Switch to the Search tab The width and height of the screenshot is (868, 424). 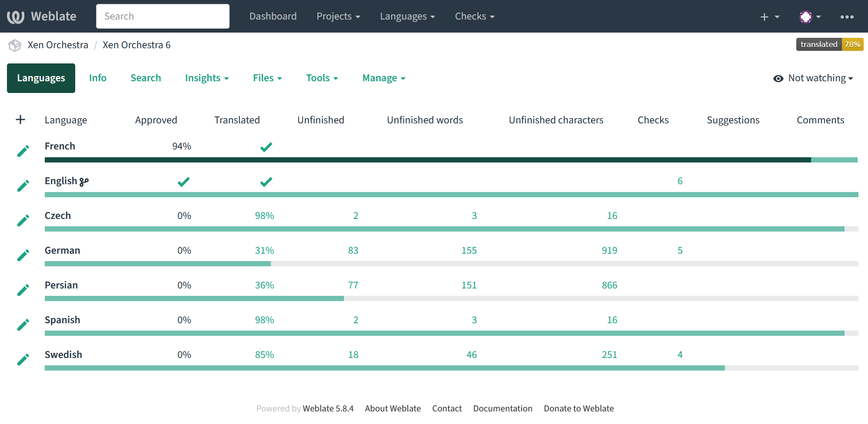[146, 78]
